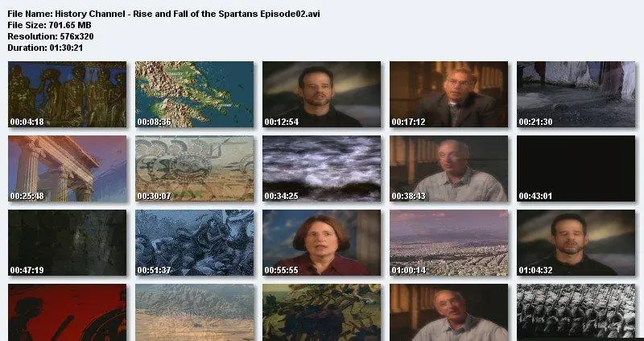The width and height of the screenshot is (644, 341).
Task: Select the frame at 00:21:30
Action: click(x=576, y=94)
